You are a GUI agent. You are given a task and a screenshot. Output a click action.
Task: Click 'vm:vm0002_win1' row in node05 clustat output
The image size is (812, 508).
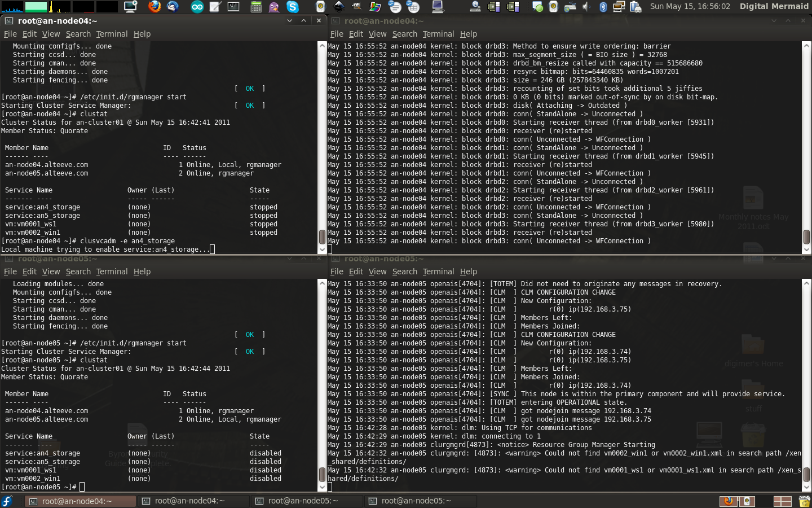click(143, 479)
